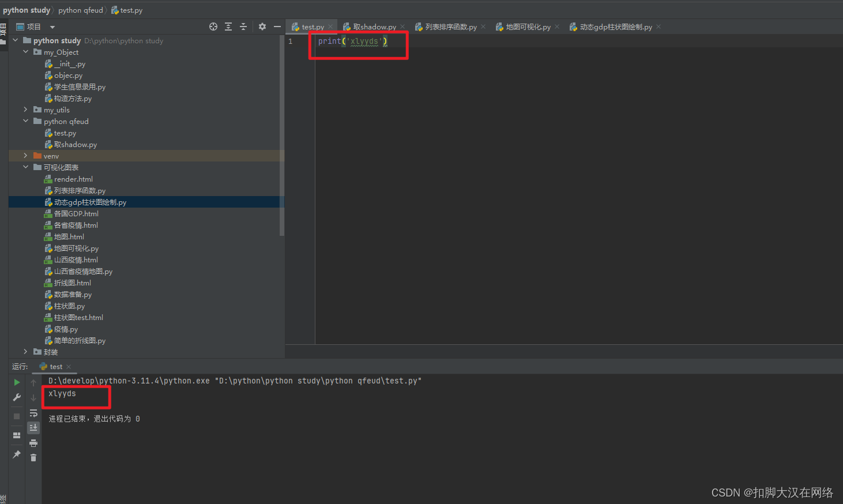Click the collapse all icon in project toolbar
This screenshot has width=843, height=504.
click(x=243, y=27)
